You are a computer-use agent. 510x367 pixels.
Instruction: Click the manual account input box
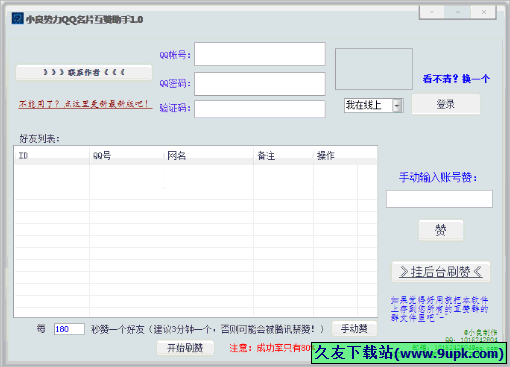click(x=439, y=199)
